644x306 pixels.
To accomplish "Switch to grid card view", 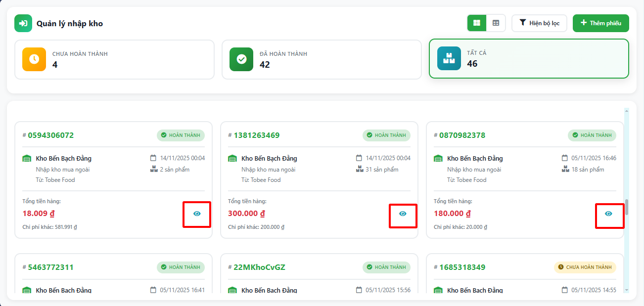I will coord(477,23).
